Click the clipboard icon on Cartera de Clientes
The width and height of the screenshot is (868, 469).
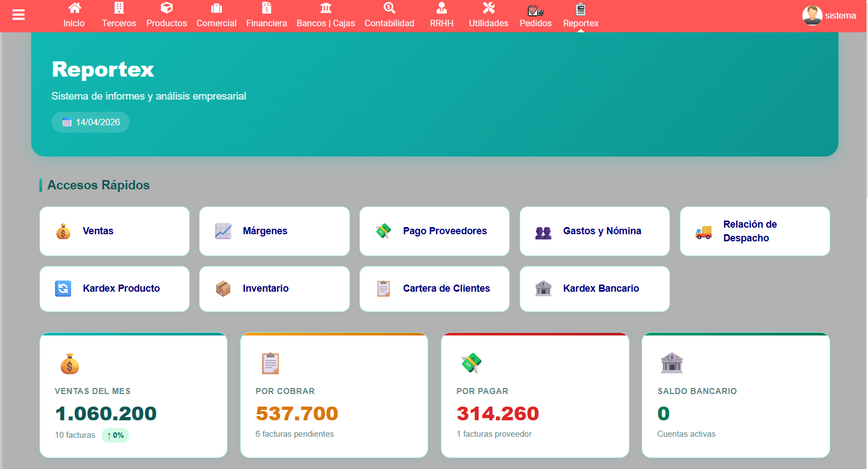pos(383,288)
